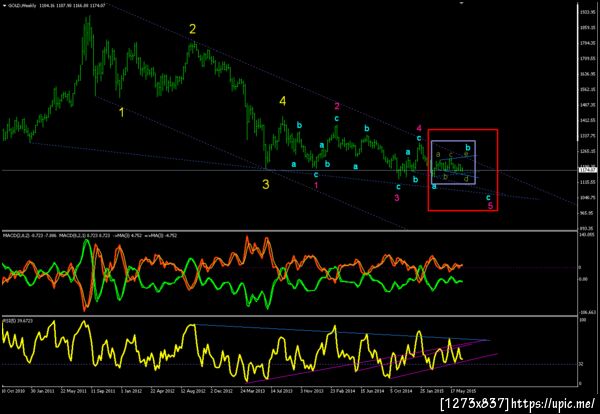Click the price scale value 965.95

(585, 213)
